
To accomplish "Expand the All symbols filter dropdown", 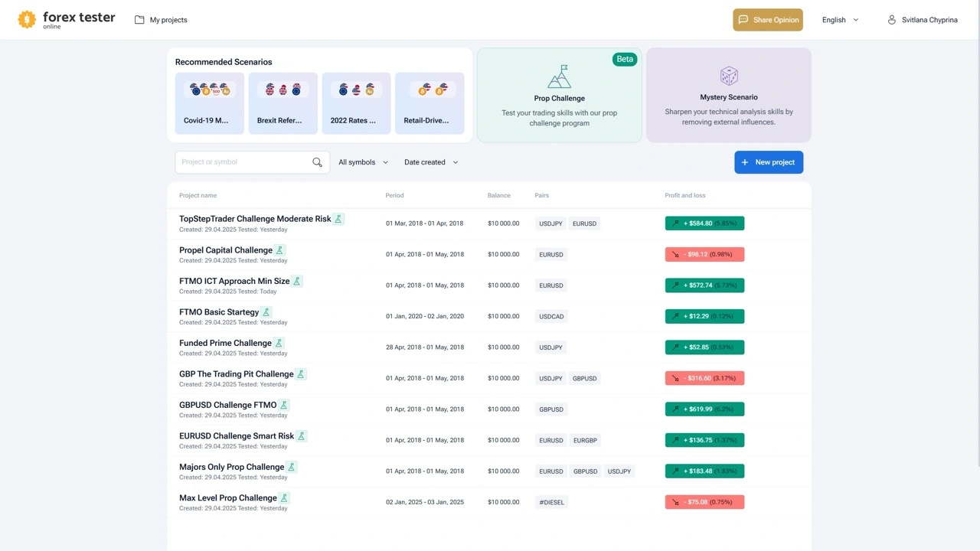I will (x=363, y=162).
